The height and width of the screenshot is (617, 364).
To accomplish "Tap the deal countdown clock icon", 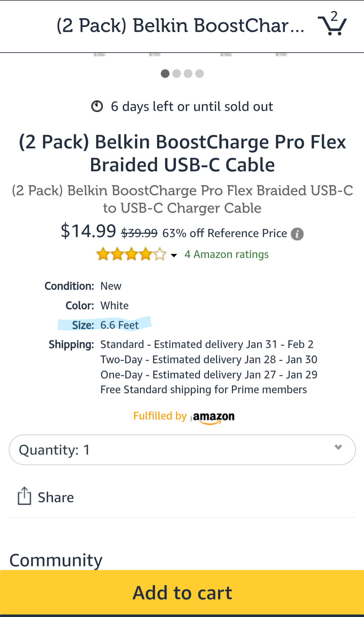I will click(97, 107).
